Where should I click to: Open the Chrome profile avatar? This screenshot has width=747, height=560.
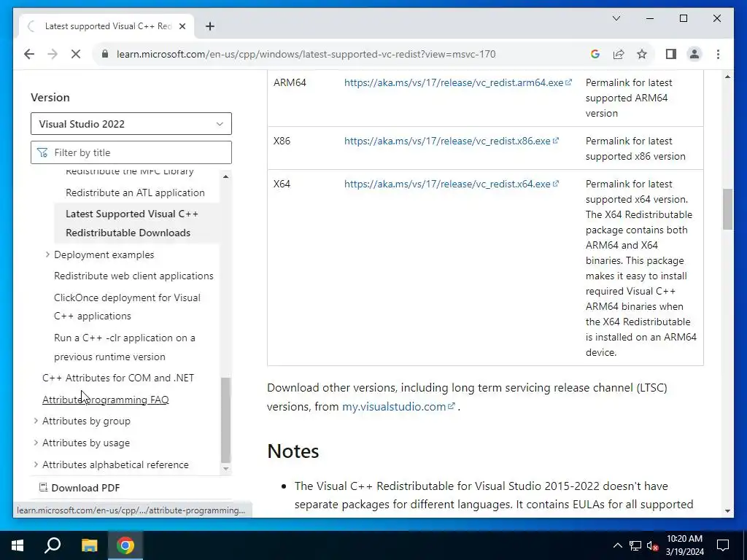[x=694, y=54]
